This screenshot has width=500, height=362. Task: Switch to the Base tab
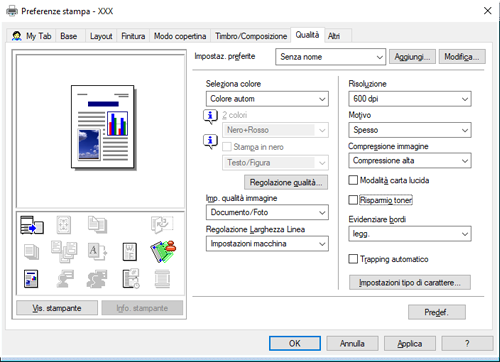point(69,36)
